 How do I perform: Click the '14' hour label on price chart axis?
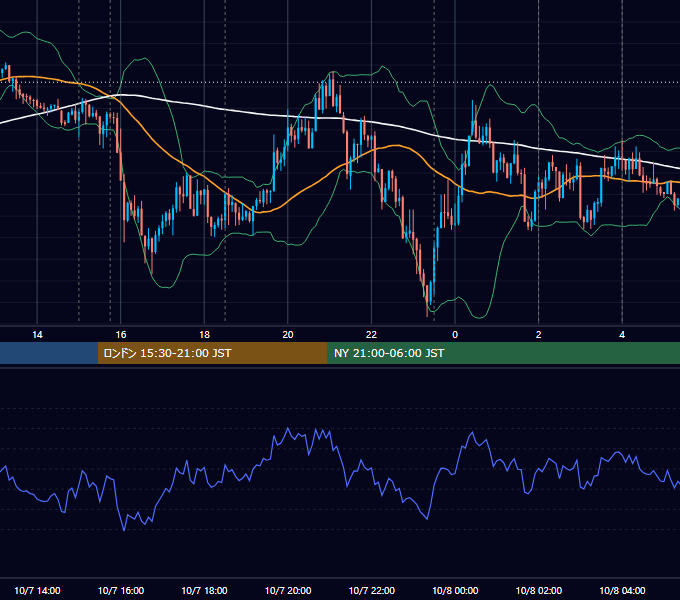click(x=37, y=335)
